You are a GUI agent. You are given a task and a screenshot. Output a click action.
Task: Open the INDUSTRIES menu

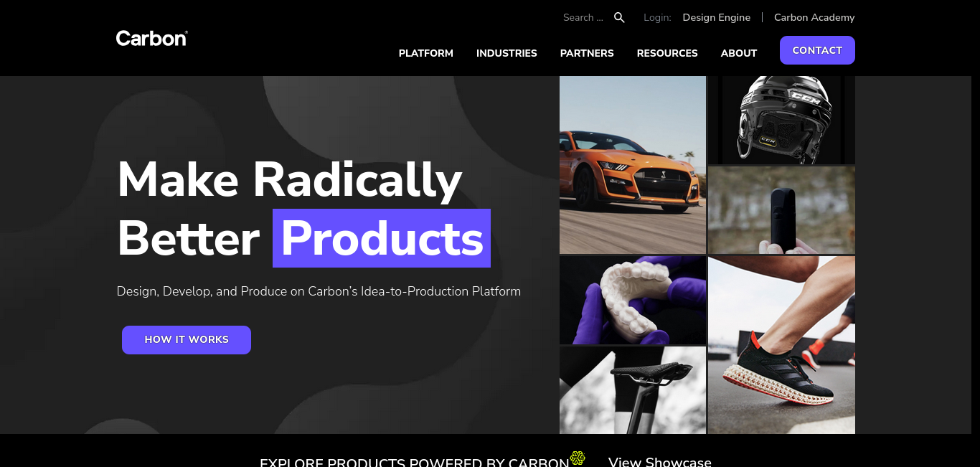[x=507, y=53]
